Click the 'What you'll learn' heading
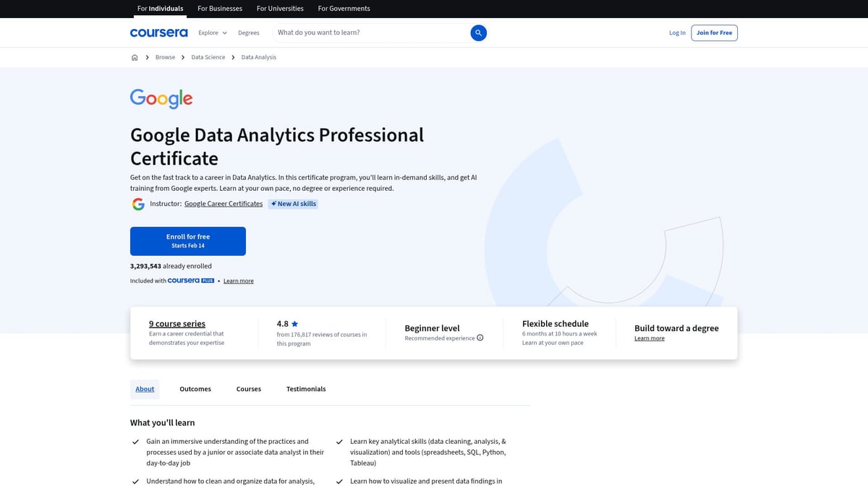The image size is (868, 488). coord(163,423)
